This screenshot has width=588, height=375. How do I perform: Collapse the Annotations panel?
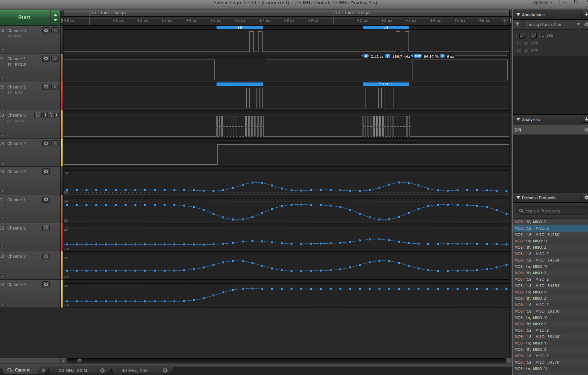click(518, 15)
